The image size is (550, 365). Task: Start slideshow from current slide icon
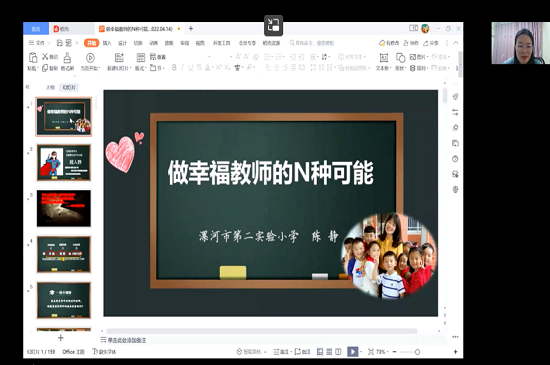tap(90, 58)
